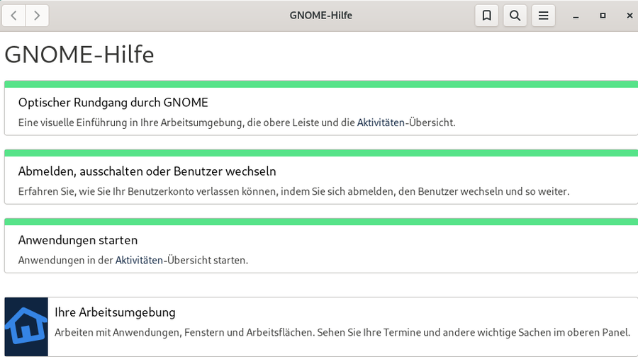
Task: Close the GNOME-Hilfe window
Action: 629,16
